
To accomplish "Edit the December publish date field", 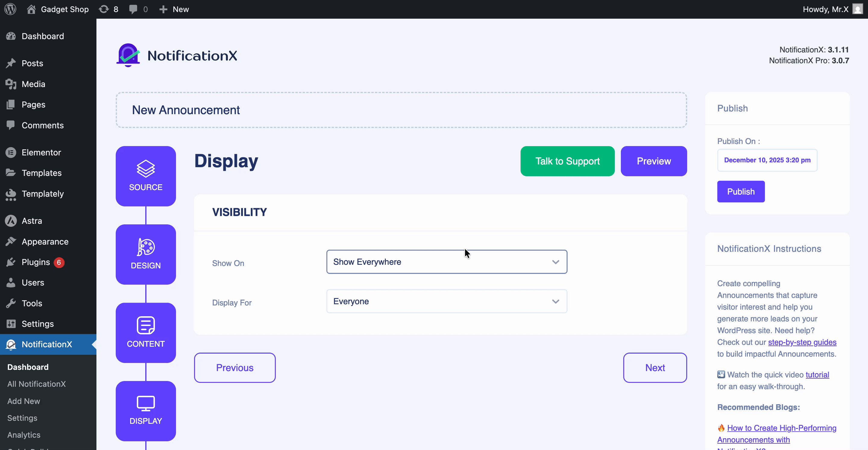I will [x=767, y=160].
